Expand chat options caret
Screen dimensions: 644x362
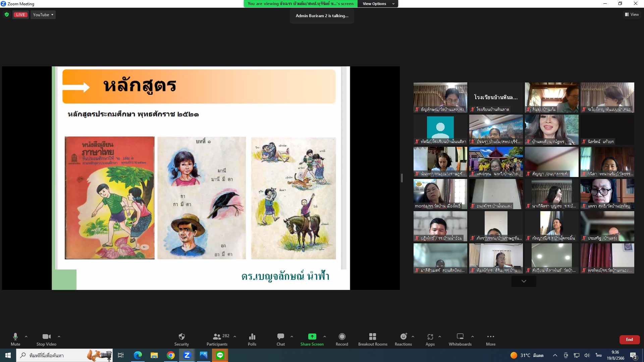click(292, 336)
